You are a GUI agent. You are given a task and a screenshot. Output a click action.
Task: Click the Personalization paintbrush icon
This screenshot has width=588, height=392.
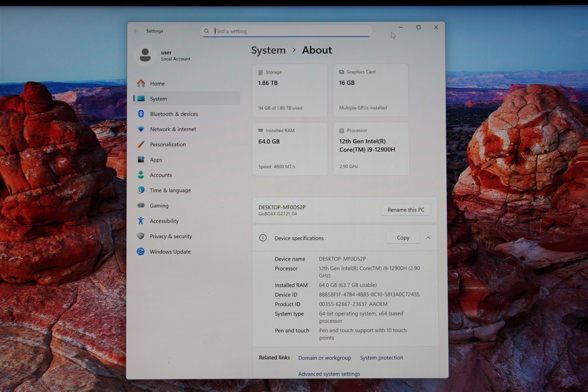coord(141,144)
